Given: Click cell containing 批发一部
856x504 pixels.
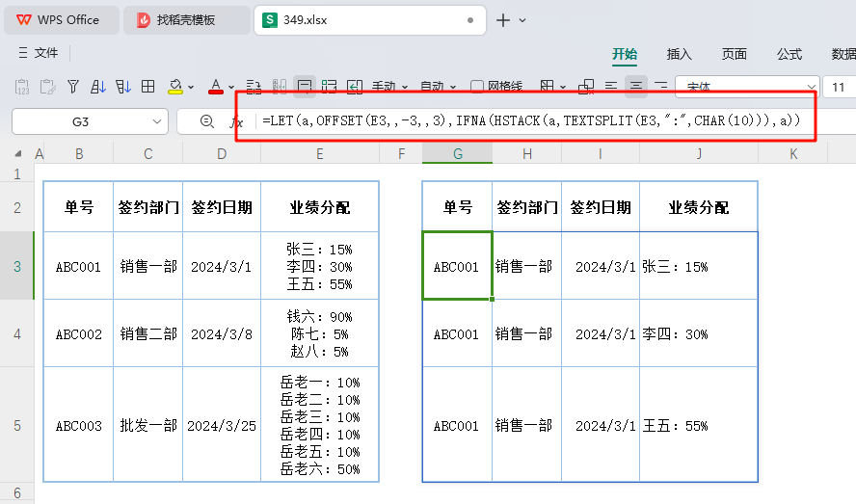Looking at the screenshot, I should 148,425.
